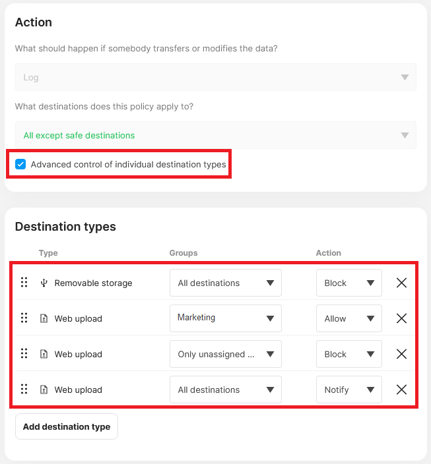Change the Marketing group selection
Image resolution: width=431 pixels, height=464 pixels.
tap(226, 318)
